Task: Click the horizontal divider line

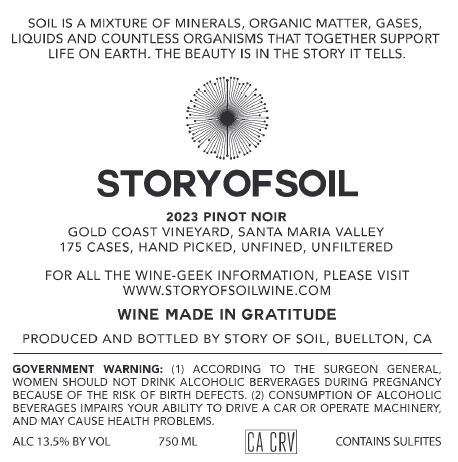Action: [x=228, y=354]
